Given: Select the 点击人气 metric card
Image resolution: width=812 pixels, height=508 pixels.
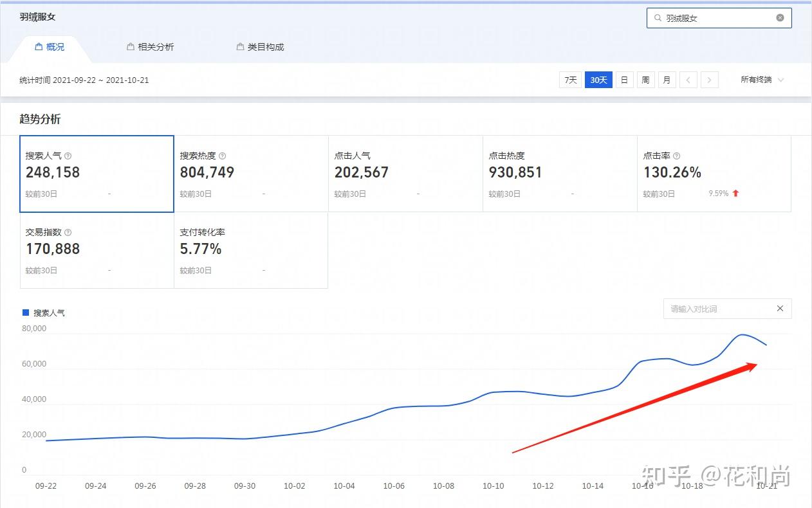Looking at the screenshot, I should tap(405, 174).
